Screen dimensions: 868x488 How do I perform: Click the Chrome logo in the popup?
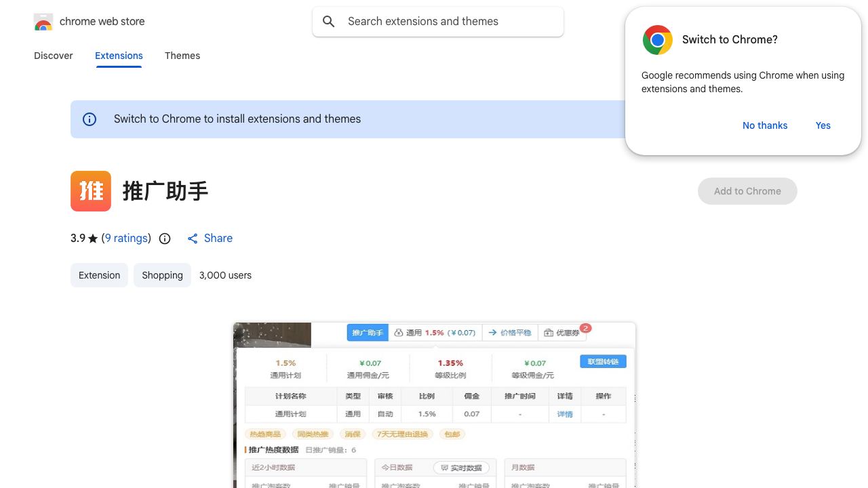[x=658, y=40]
